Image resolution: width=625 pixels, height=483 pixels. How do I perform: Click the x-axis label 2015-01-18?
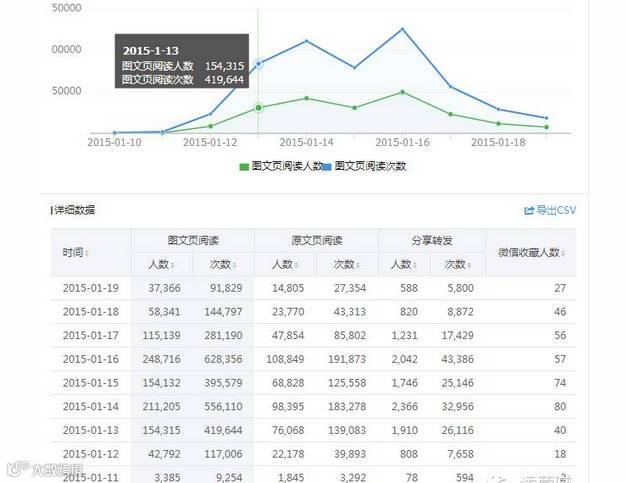coord(498,143)
